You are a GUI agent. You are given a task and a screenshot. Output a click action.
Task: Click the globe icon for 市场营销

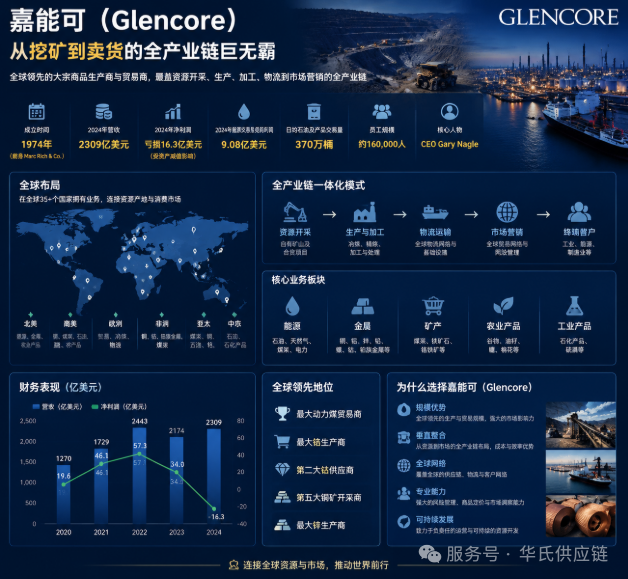click(507, 212)
